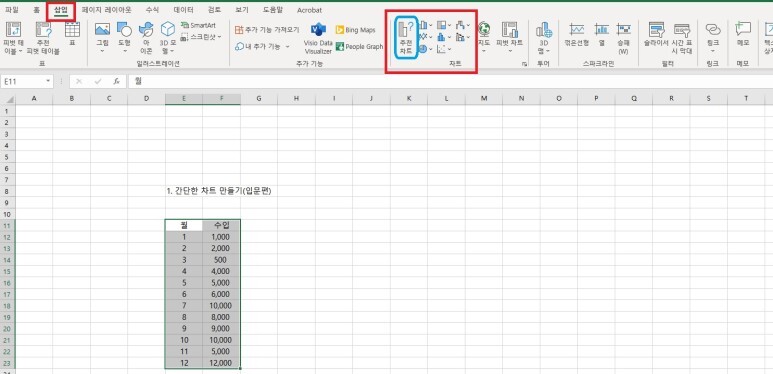This screenshot has width=773, height=374.
Task: Select row header 5
Action: [7, 157]
